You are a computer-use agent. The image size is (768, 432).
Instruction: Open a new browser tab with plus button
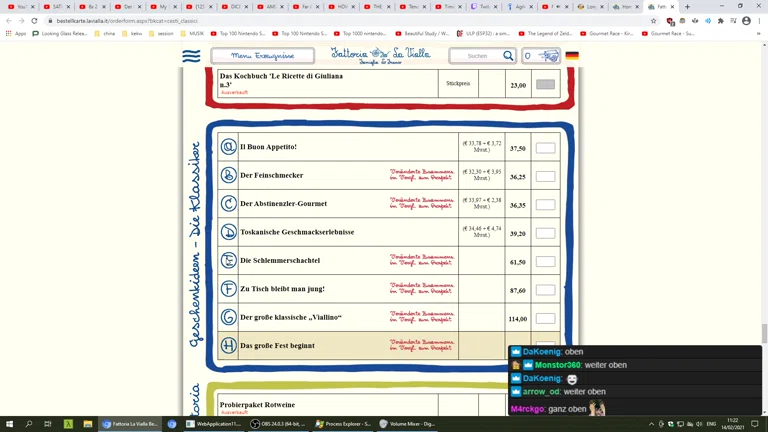click(687, 7)
